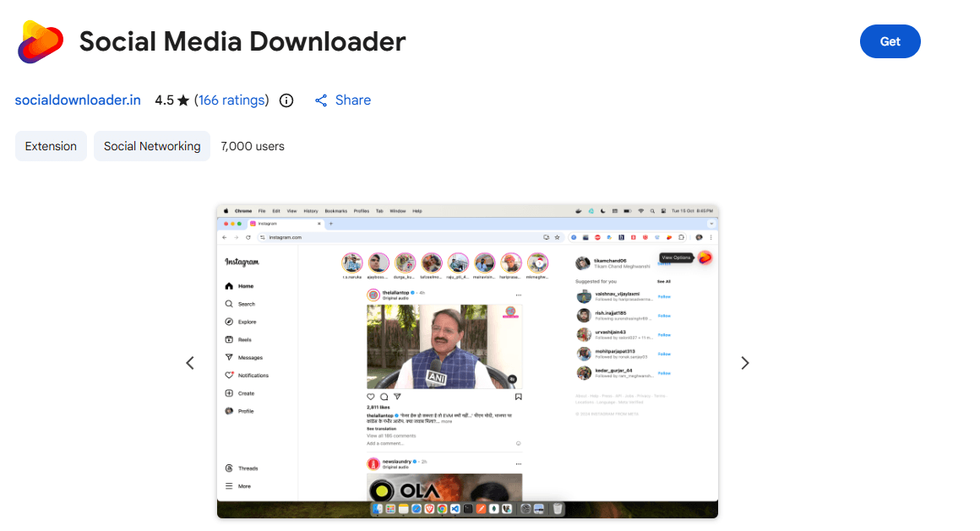Click the "Social Media Downloader" title text
This screenshot has height=531, width=980.
pyautogui.click(x=242, y=41)
